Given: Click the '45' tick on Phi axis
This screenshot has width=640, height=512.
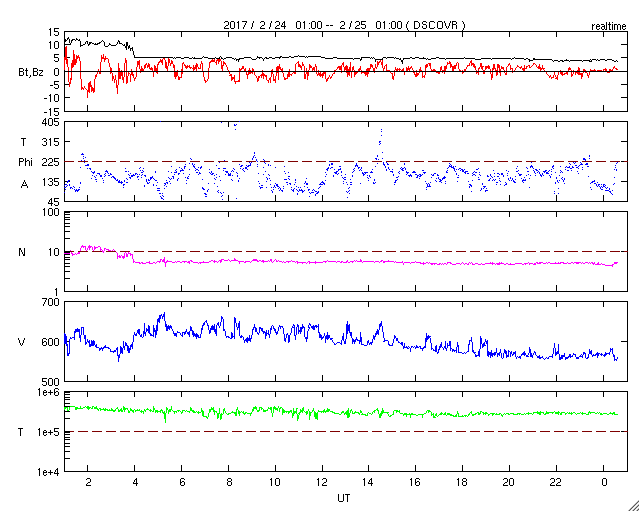Looking at the screenshot, I should click(54, 202).
